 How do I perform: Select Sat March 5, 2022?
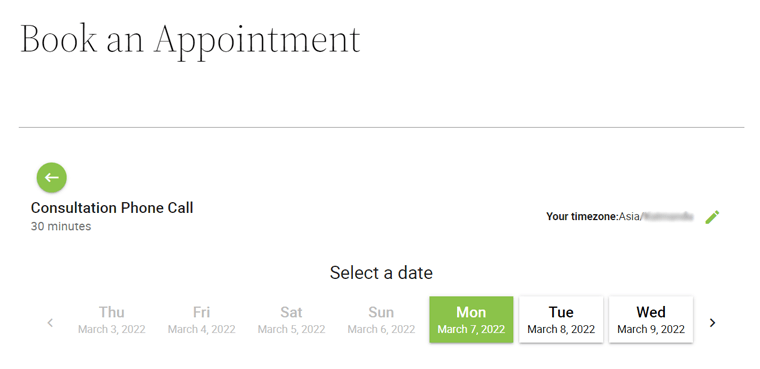(x=291, y=320)
